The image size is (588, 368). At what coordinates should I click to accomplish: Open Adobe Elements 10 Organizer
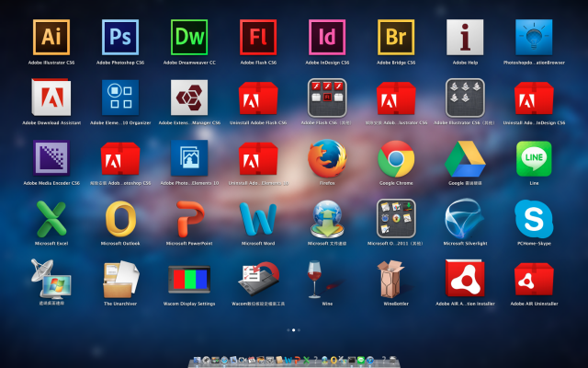(x=120, y=98)
